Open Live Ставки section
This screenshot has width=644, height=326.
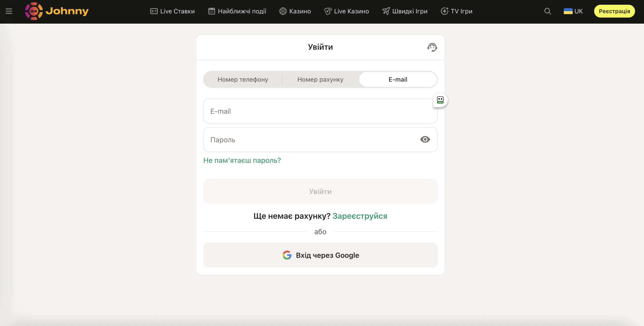click(172, 11)
